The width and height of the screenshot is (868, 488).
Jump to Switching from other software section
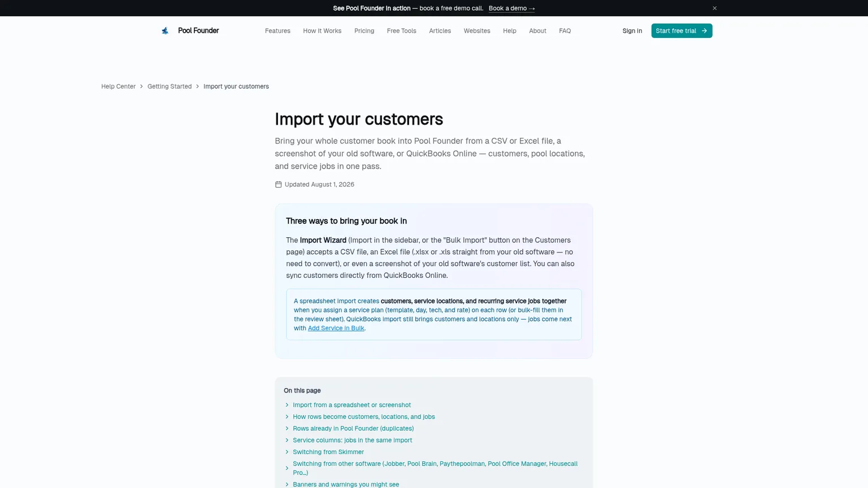click(435, 468)
